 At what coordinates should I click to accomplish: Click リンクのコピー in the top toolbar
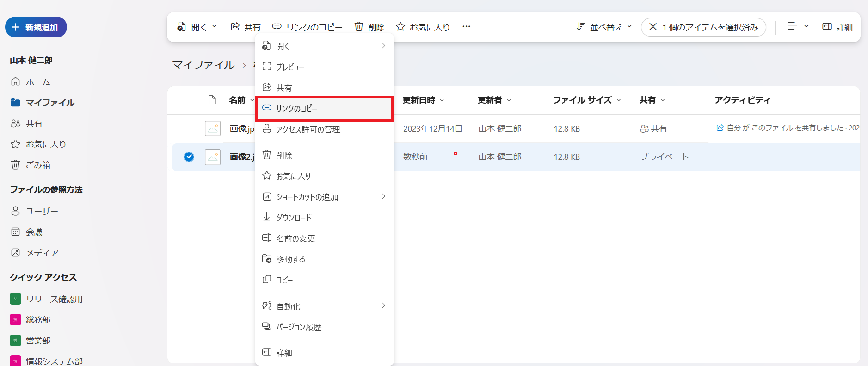pos(307,27)
